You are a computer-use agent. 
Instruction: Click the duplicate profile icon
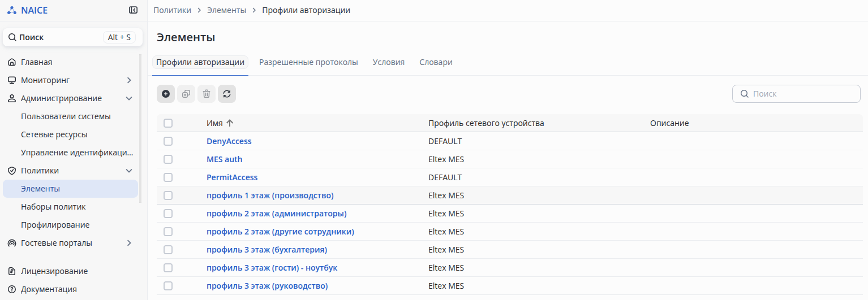pyautogui.click(x=186, y=94)
